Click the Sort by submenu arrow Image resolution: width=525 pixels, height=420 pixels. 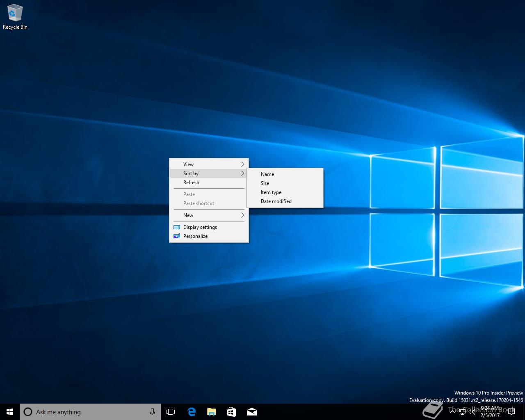click(x=242, y=173)
